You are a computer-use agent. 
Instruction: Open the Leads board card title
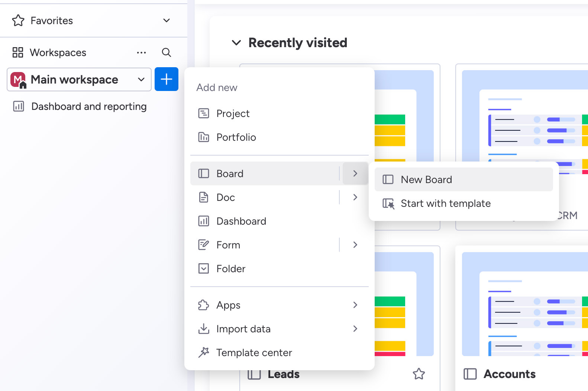click(x=284, y=374)
